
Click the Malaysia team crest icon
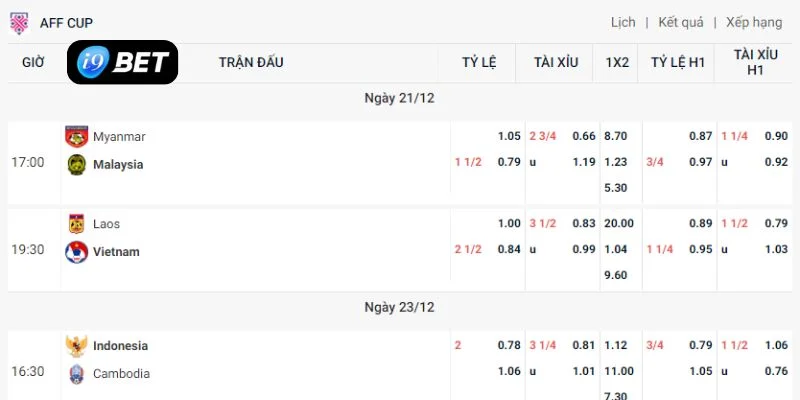[77, 164]
